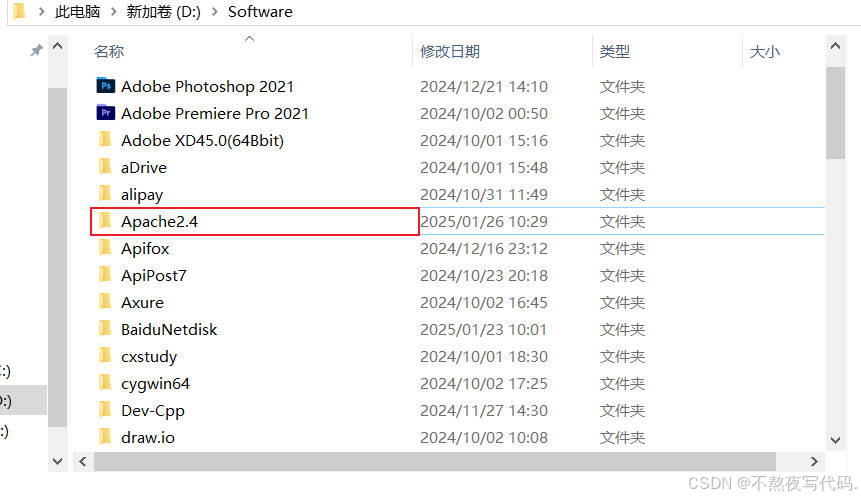Select the Apache2.4 folder icon
The width and height of the screenshot is (861, 498).
point(104,221)
